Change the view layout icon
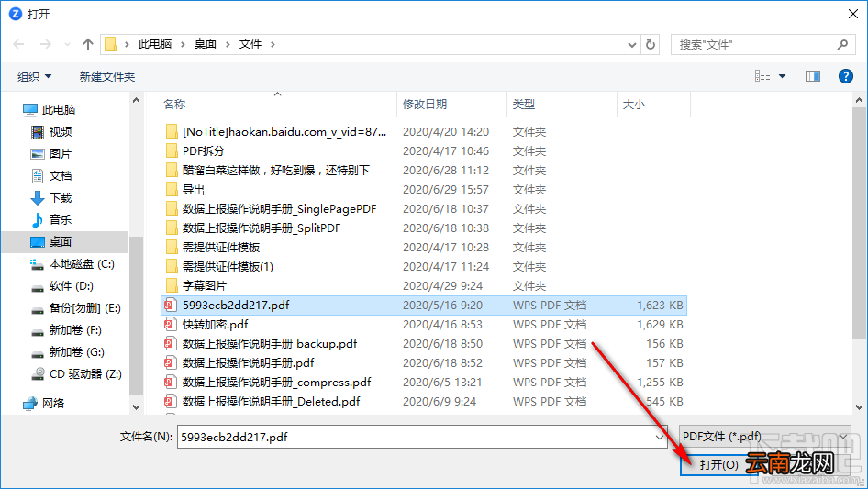Image resolution: width=868 pixels, height=489 pixels. 762,76
